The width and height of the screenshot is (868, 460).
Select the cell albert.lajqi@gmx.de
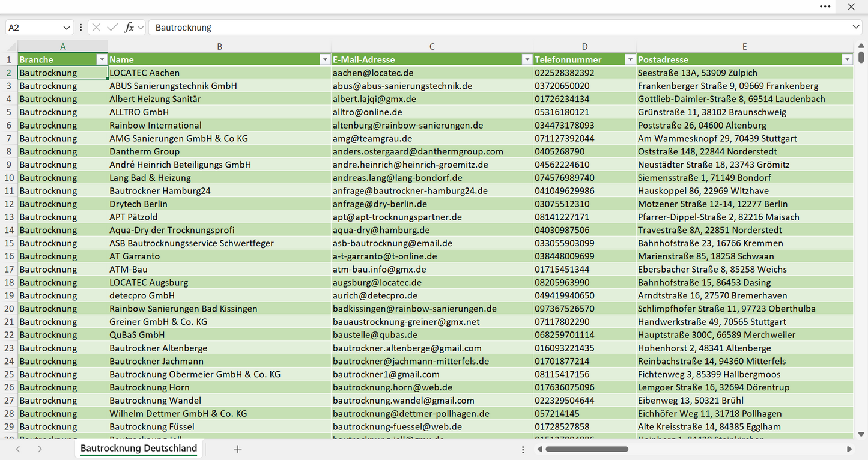(432, 99)
